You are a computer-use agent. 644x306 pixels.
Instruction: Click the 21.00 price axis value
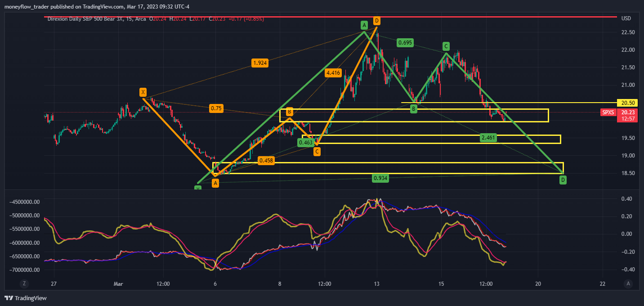(x=628, y=85)
